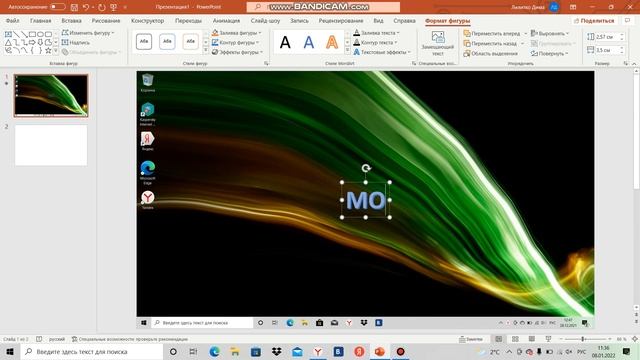Click the Замещающий текст alt text button
This screenshot has height=360, width=640.
click(438, 43)
